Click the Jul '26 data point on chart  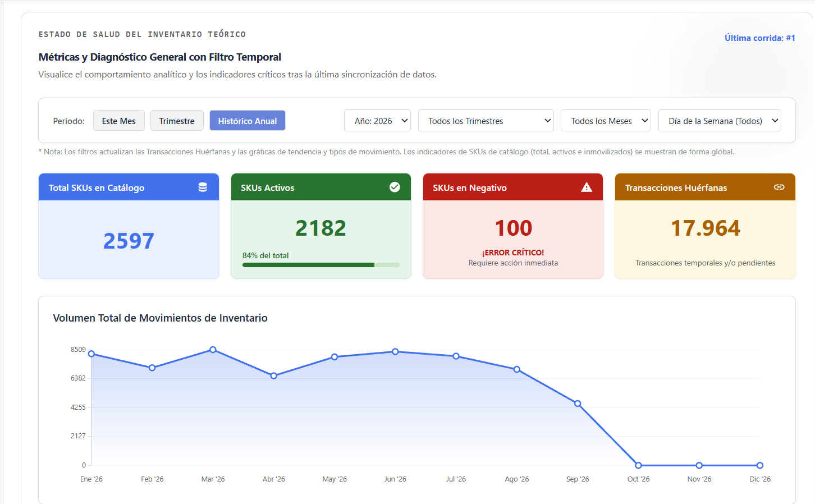point(456,356)
